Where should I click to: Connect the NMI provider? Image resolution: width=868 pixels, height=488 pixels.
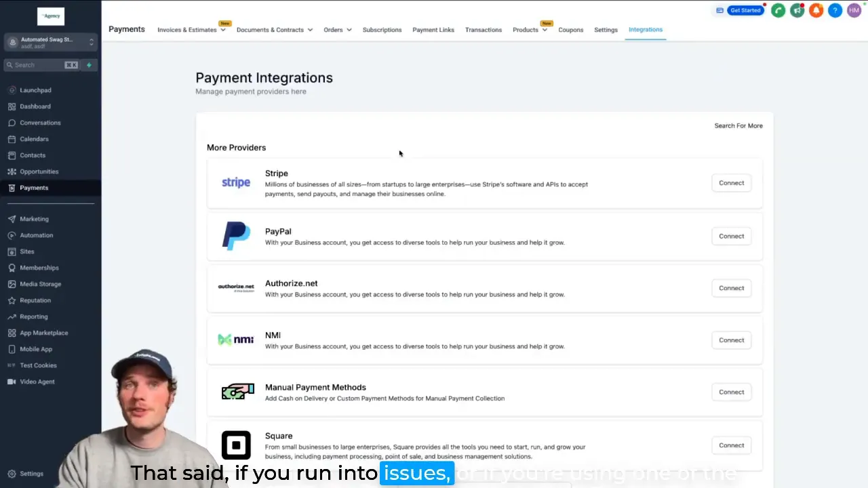coord(731,340)
